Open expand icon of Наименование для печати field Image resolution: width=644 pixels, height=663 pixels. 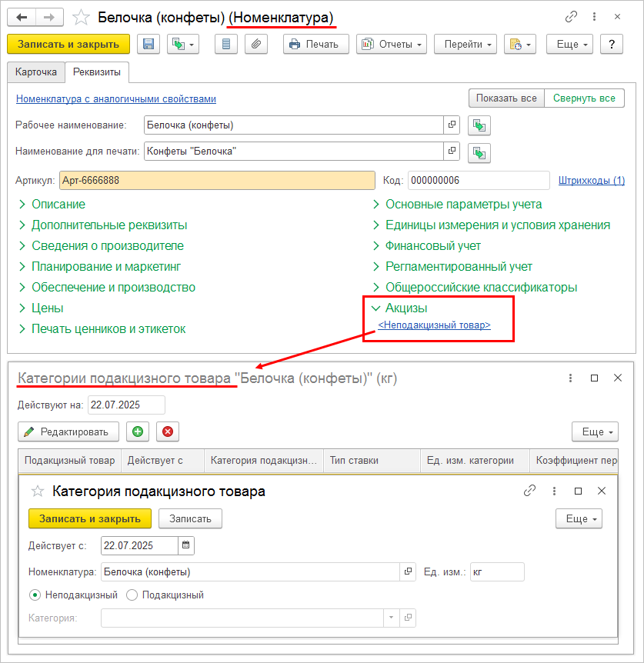tap(452, 152)
